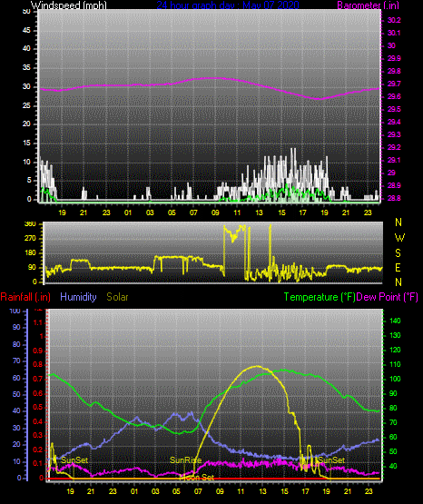Screen dimensions: 423x504
Task: Select the 270 wind direction axis value
Action: tap(30, 239)
